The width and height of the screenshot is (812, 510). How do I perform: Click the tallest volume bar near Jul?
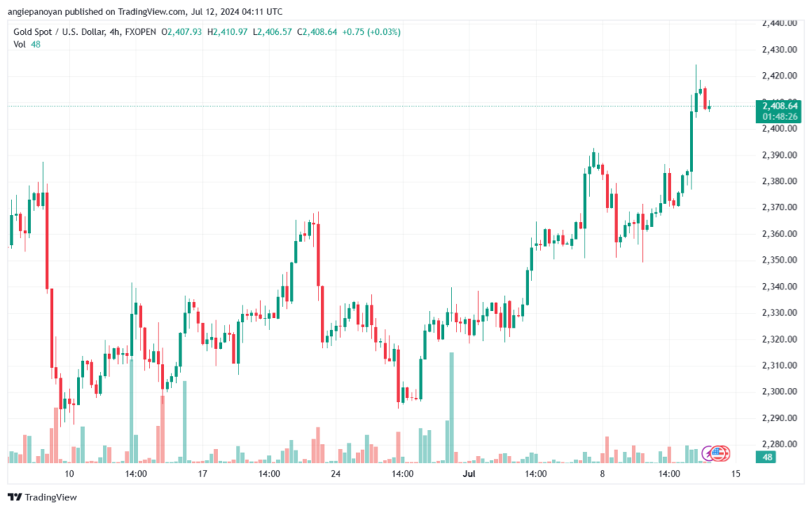click(451, 408)
